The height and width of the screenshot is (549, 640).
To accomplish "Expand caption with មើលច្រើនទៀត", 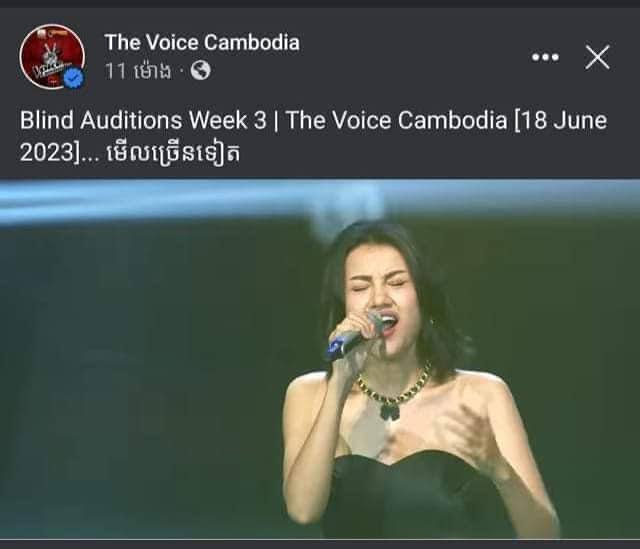I will click(173, 154).
